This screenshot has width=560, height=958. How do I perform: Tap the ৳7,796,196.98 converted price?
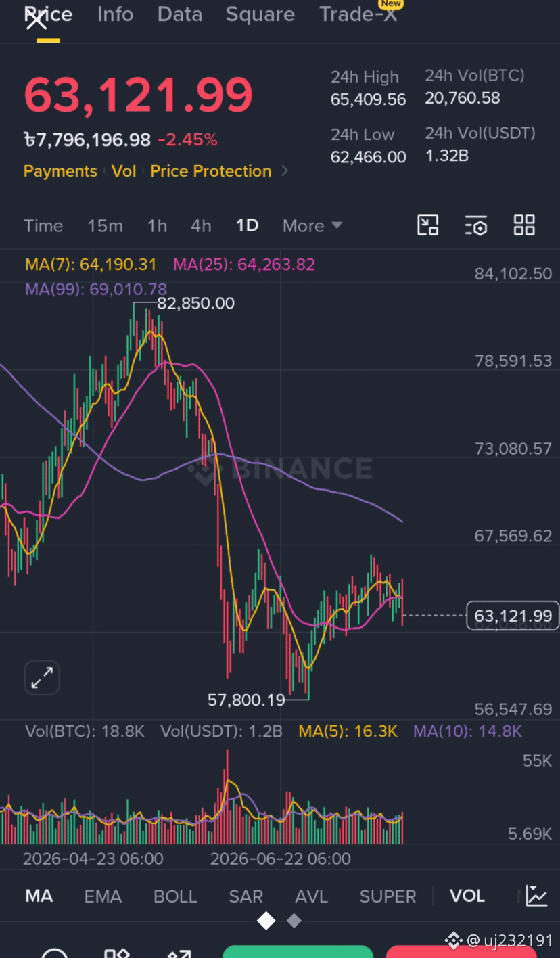87,140
